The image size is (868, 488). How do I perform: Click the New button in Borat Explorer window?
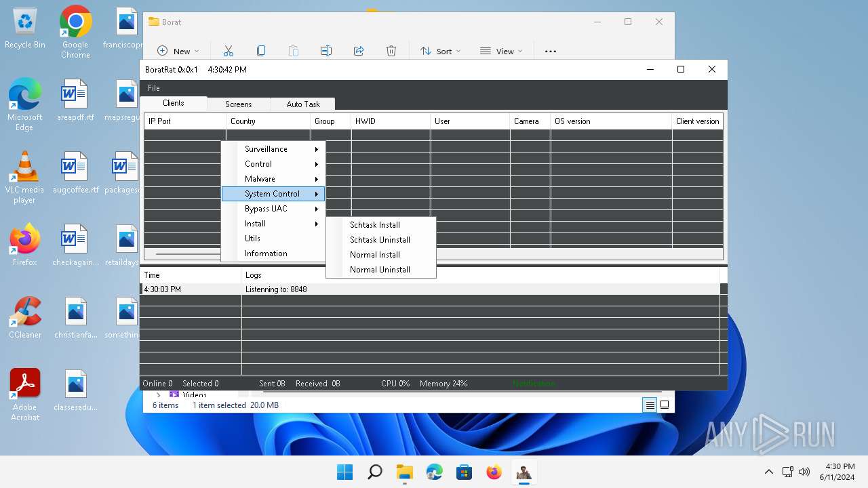(x=178, y=51)
